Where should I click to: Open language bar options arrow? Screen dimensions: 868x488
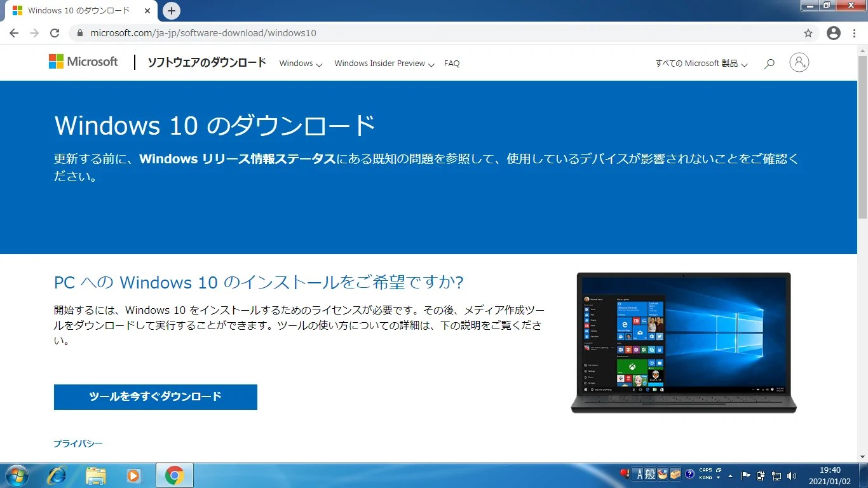click(719, 478)
